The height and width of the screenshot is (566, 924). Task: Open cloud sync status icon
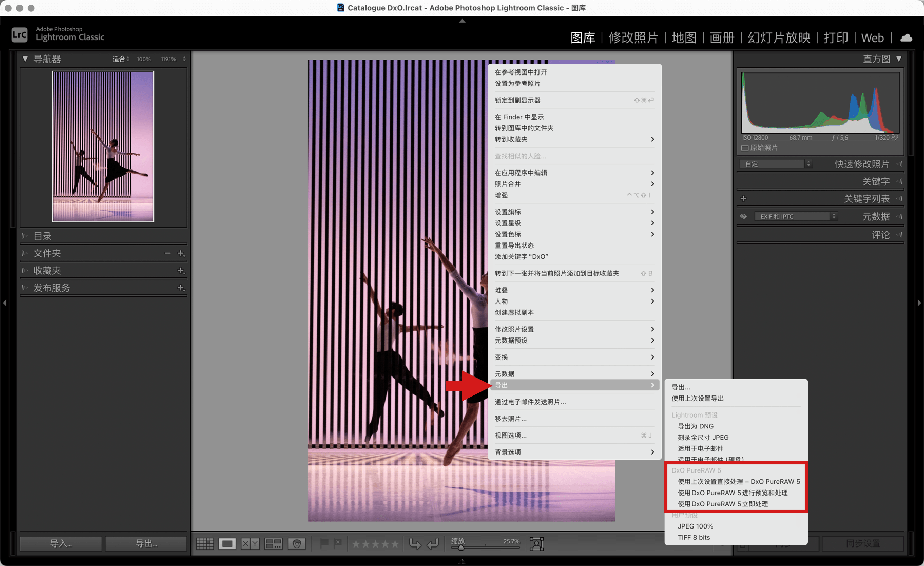click(907, 37)
